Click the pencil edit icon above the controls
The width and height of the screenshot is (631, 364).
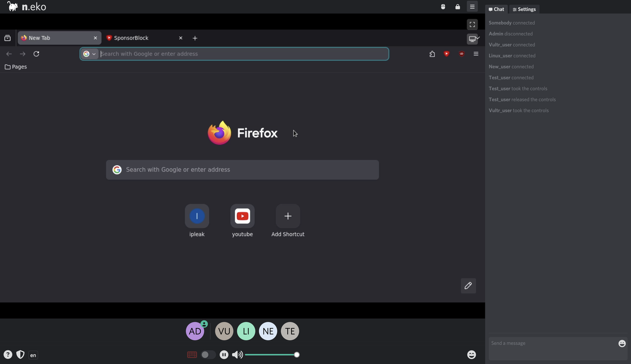(468, 286)
